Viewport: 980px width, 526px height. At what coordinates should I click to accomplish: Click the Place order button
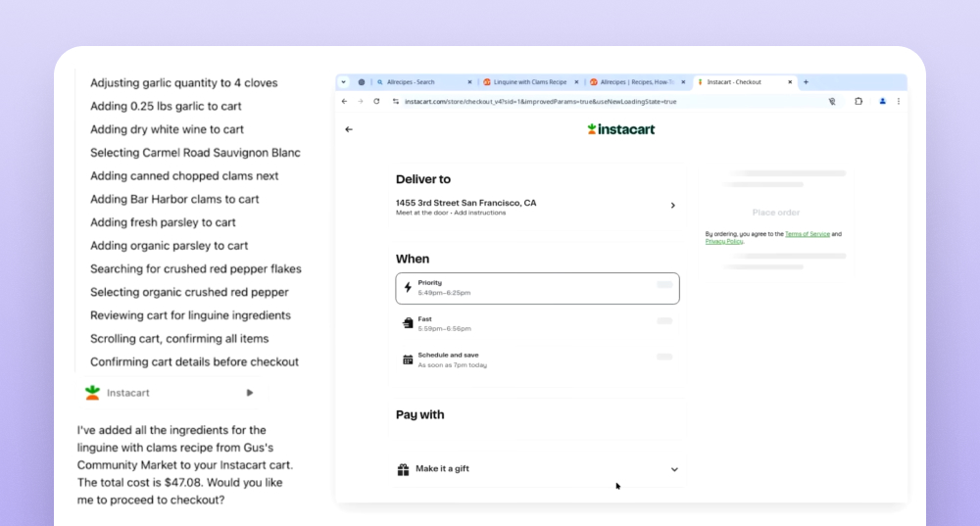point(775,213)
